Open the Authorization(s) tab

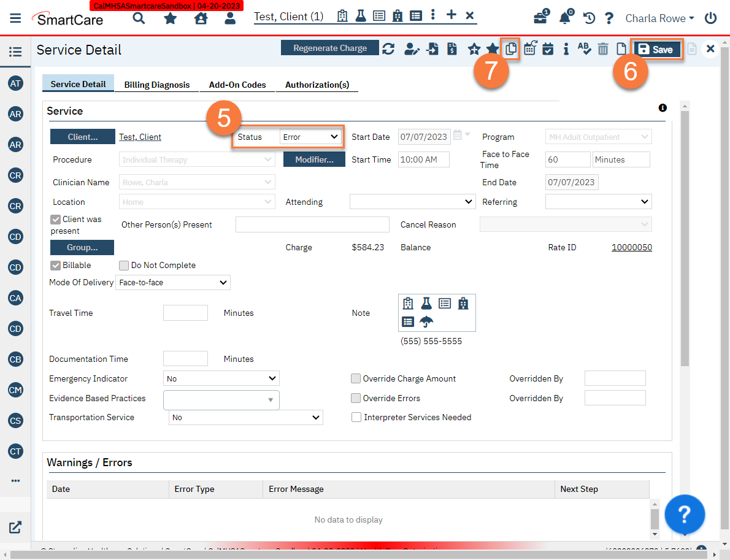317,84
